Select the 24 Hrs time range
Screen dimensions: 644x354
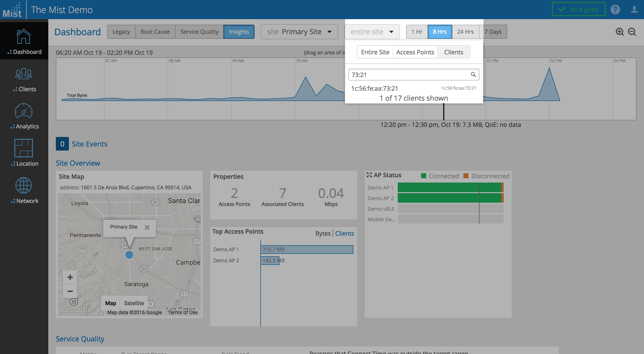point(465,32)
